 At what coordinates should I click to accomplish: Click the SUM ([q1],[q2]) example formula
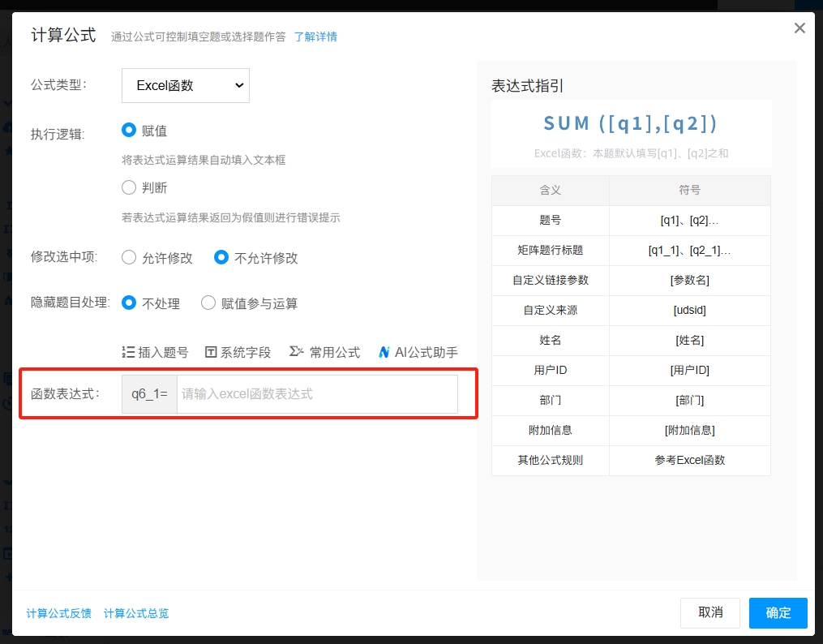tap(630, 123)
